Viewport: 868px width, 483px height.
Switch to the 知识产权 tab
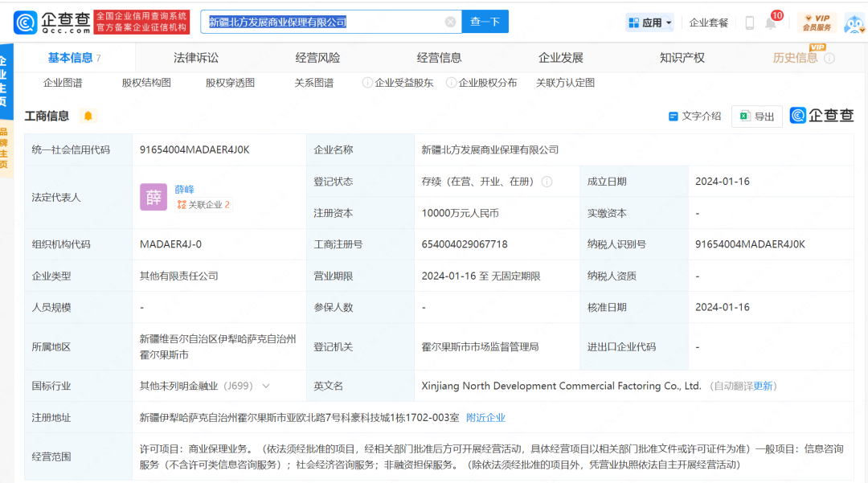pyautogui.click(x=682, y=58)
